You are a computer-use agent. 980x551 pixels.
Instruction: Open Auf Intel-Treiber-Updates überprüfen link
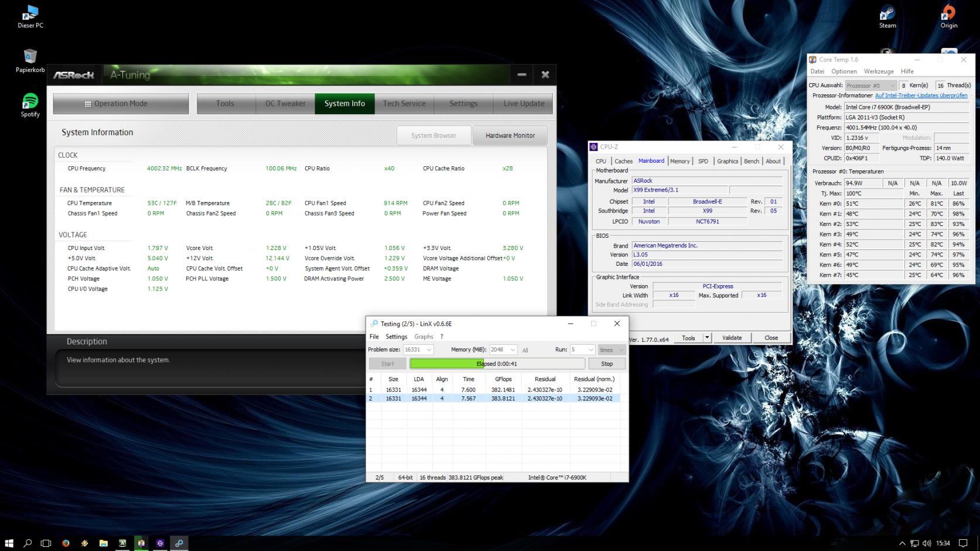coord(921,95)
